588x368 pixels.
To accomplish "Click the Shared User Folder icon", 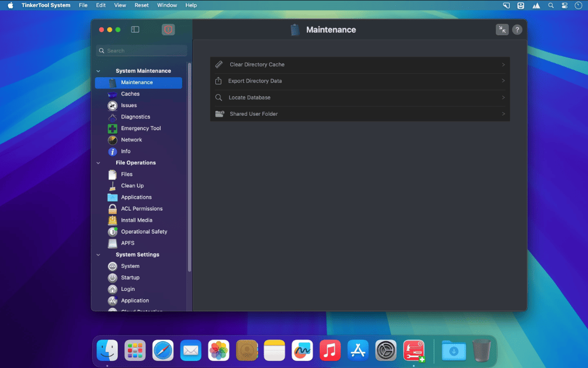I will tap(220, 114).
